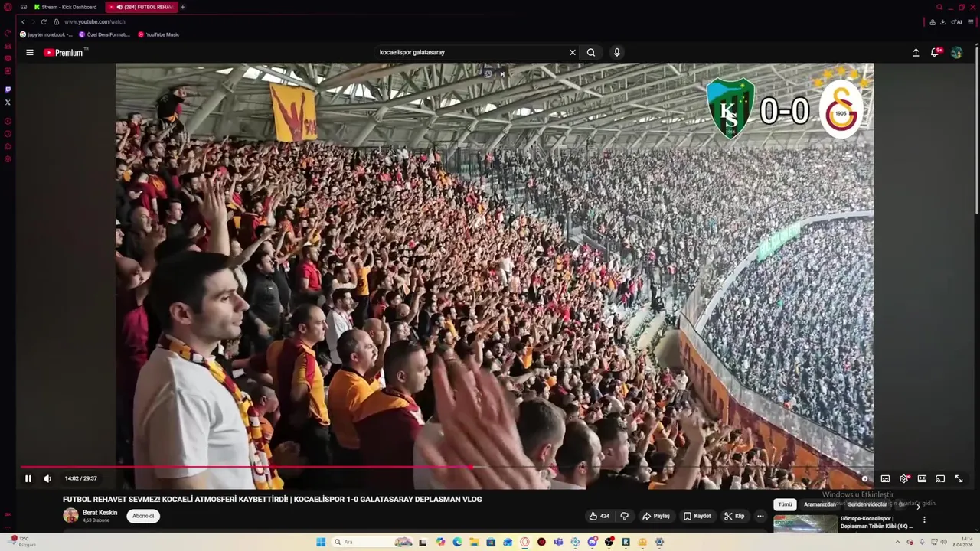980x551 pixels.
Task: Go back in browser history
Action: [x=23, y=21]
